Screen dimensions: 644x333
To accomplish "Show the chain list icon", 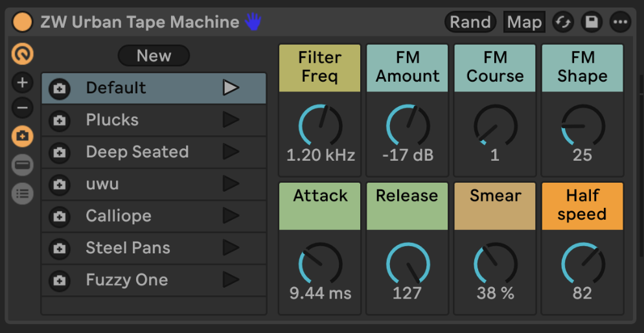I will pyautogui.click(x=22, y=194).
